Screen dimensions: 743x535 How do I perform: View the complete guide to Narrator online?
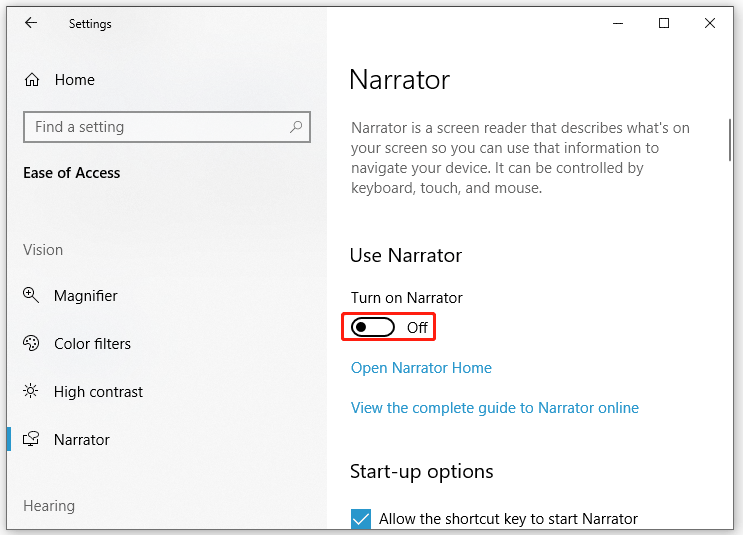coord(495,408)
